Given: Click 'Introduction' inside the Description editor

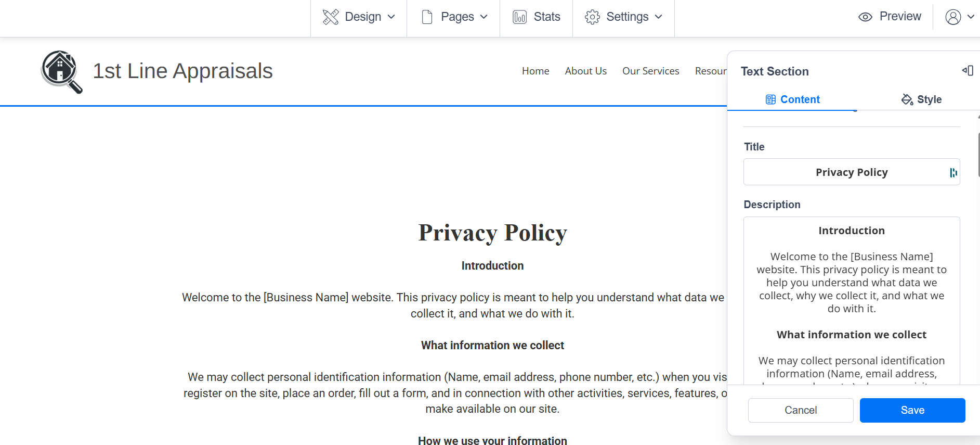Looking at the screenshot, I should (x=852, y=231).
